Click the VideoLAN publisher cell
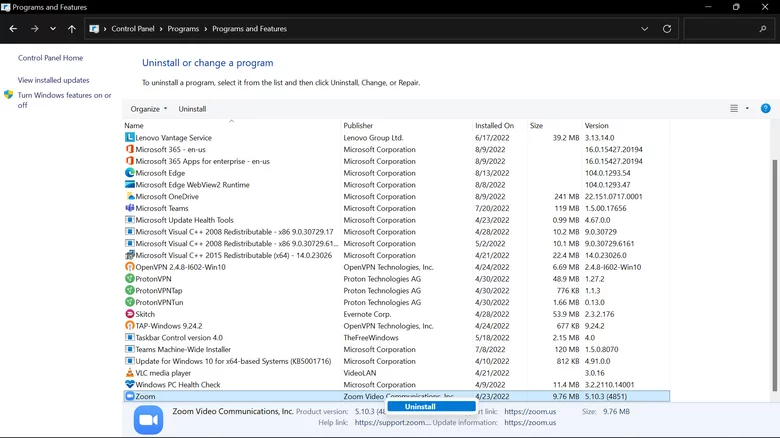The width and height of the screenshot is (780, 438). click(x=360, y=373)
